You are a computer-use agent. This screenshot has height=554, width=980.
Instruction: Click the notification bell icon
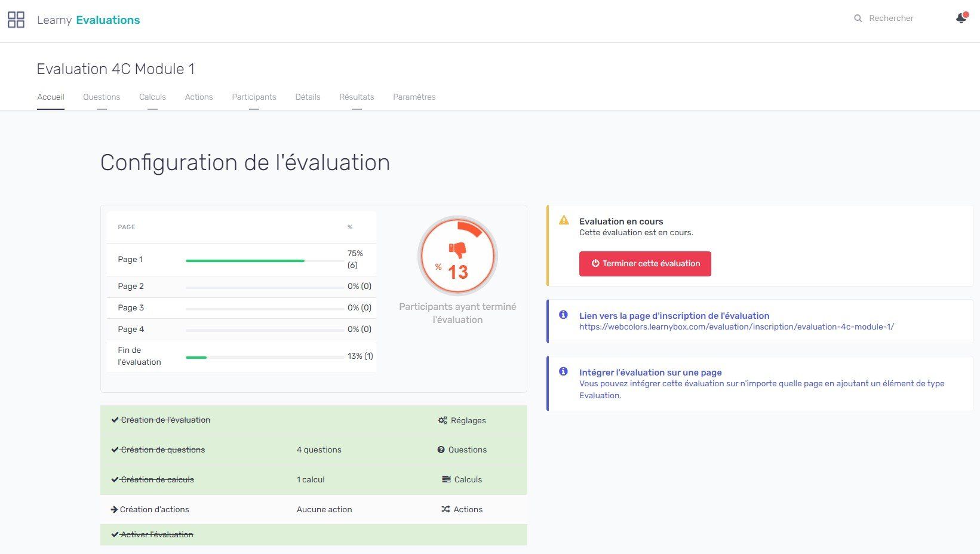(961, 18)
